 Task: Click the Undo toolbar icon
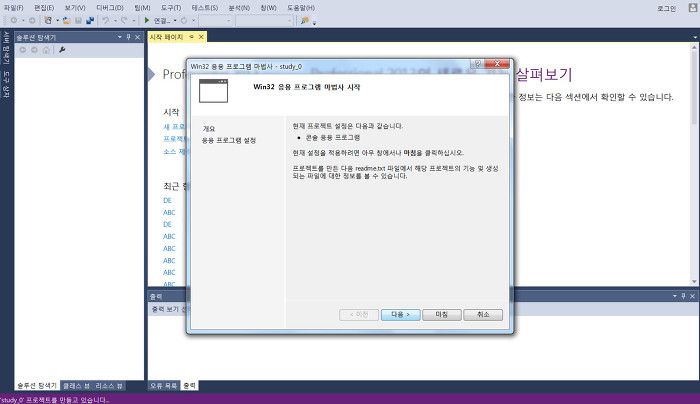tap(105, 21)
